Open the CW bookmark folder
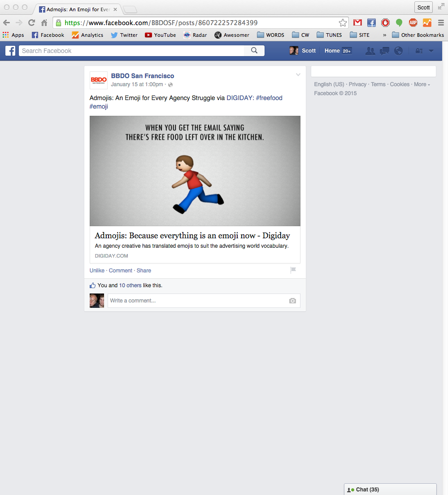Image resolution: width=448 pixels, height=495 pixels. pyautogui.click(x=300, y=35)
